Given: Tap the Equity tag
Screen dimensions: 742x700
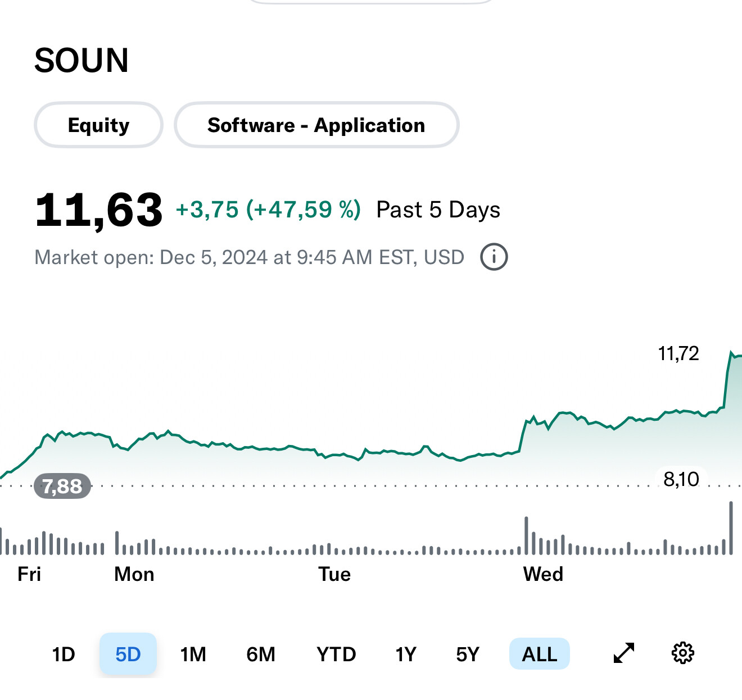Looking at the screenshot, I should click(x=99, y=125).
